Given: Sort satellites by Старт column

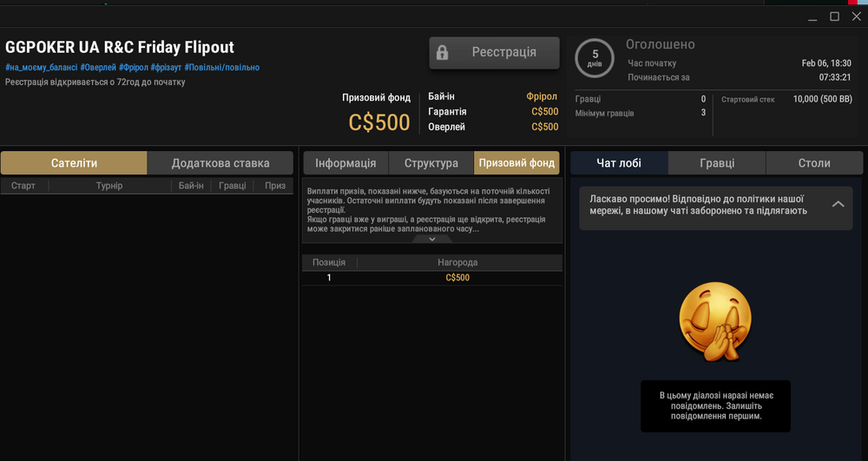Looking at the screenshot, I should tap(23, 186).
